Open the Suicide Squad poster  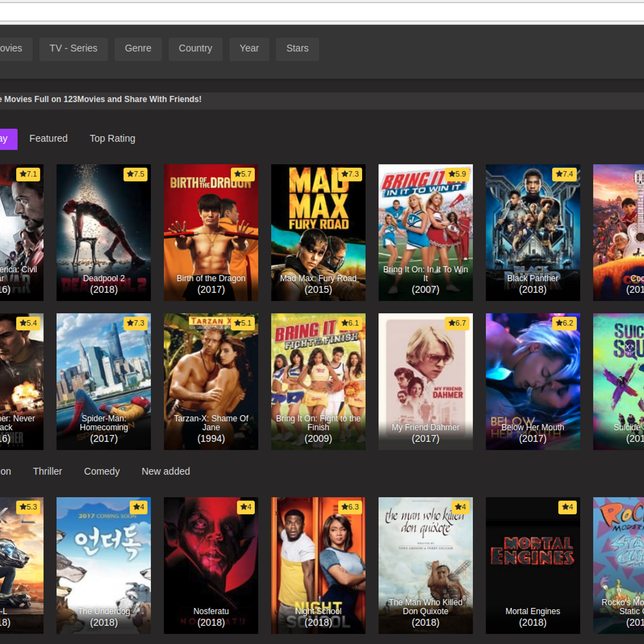coord(619,382)
